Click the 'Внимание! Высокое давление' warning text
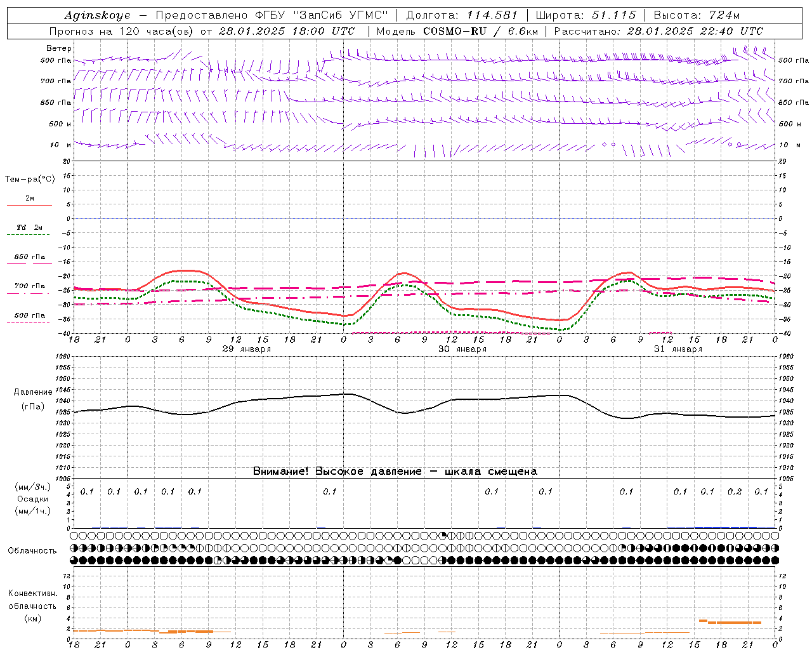 [x=337, y=471]
